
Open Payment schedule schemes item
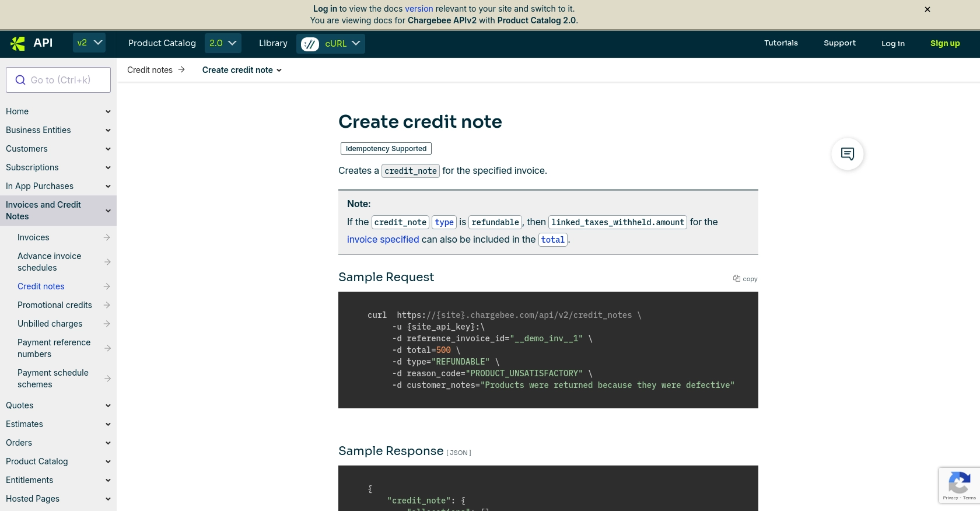(53, 379)
